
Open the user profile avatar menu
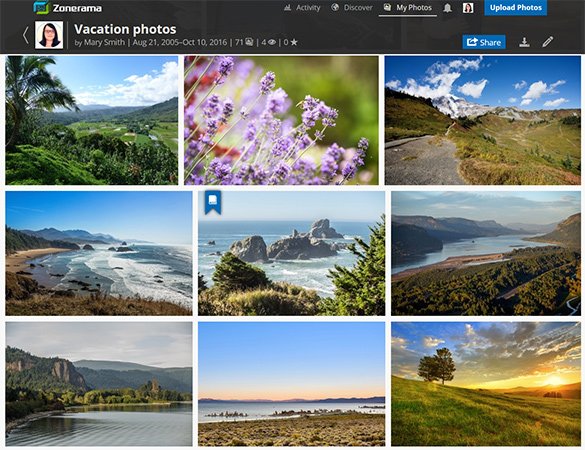click(468, 8)
